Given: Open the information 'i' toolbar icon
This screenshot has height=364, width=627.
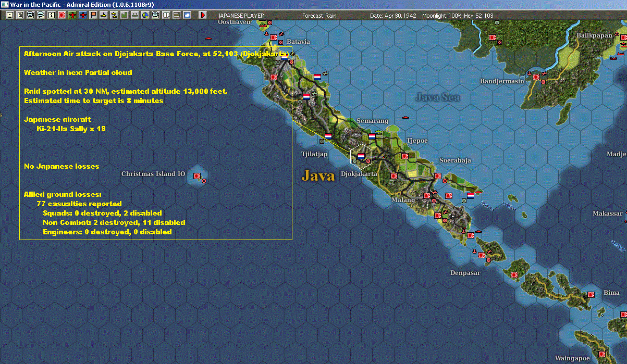Looking at the screenshot, I should [x=51, y=15].
